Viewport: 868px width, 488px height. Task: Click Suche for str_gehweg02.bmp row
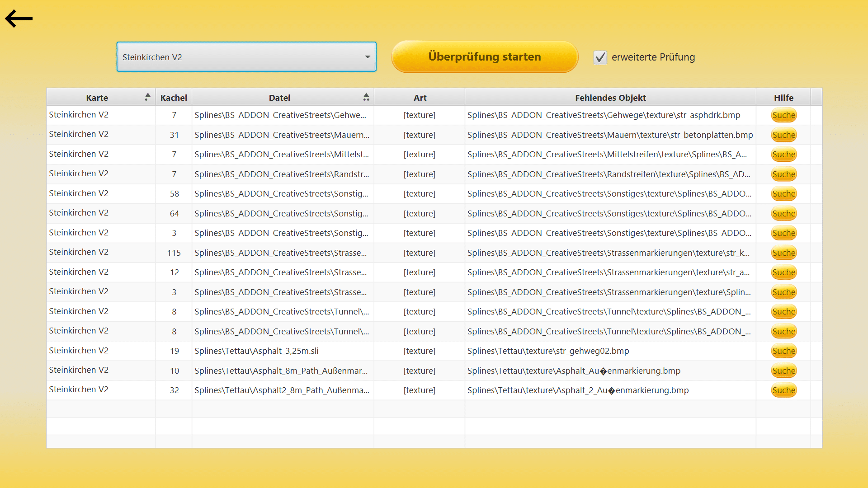pos(783,351)
